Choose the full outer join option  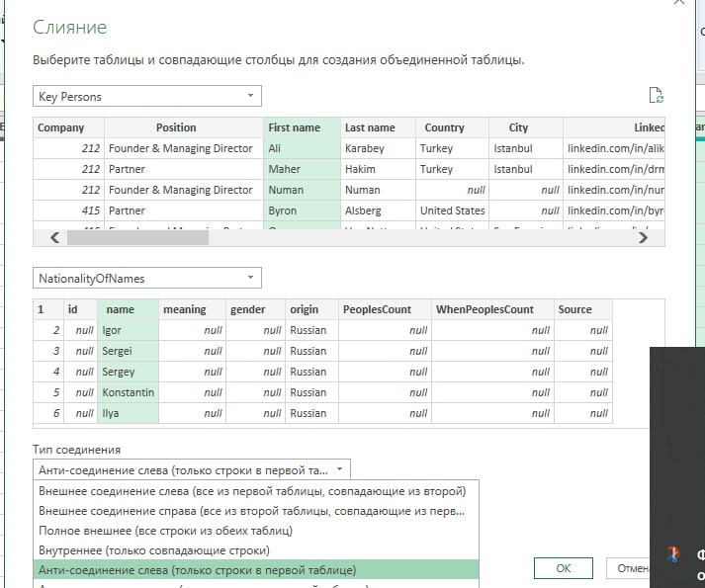tap(256, 531)
